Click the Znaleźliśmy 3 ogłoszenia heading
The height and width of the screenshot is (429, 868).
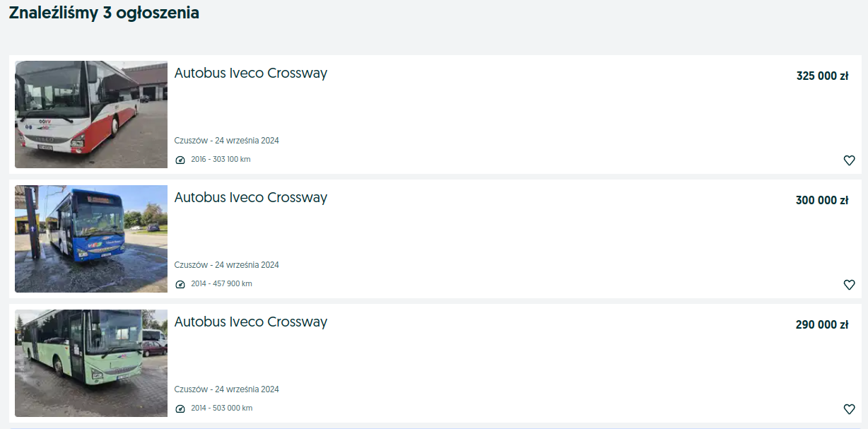pyautogui.click(x=103, y=12)
